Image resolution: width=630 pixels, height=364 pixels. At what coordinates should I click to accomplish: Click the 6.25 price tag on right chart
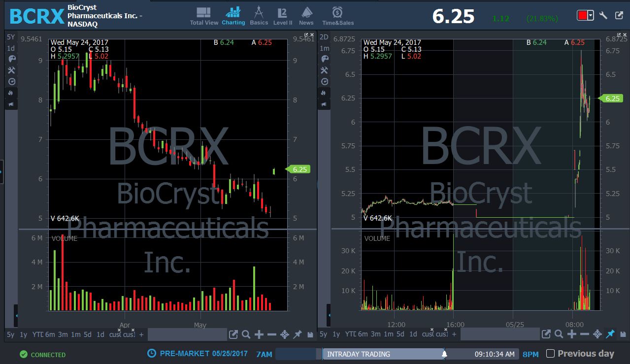[x=611, y=99]
